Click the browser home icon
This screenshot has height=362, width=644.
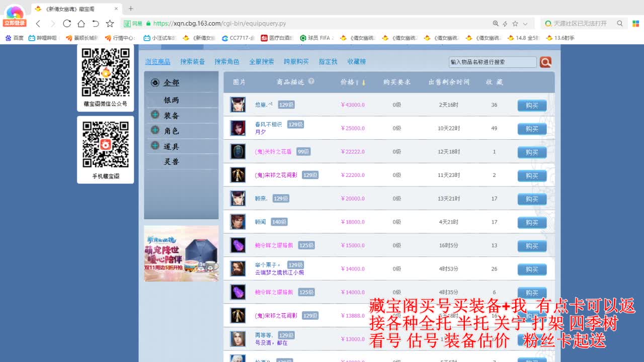click(80, 23)
